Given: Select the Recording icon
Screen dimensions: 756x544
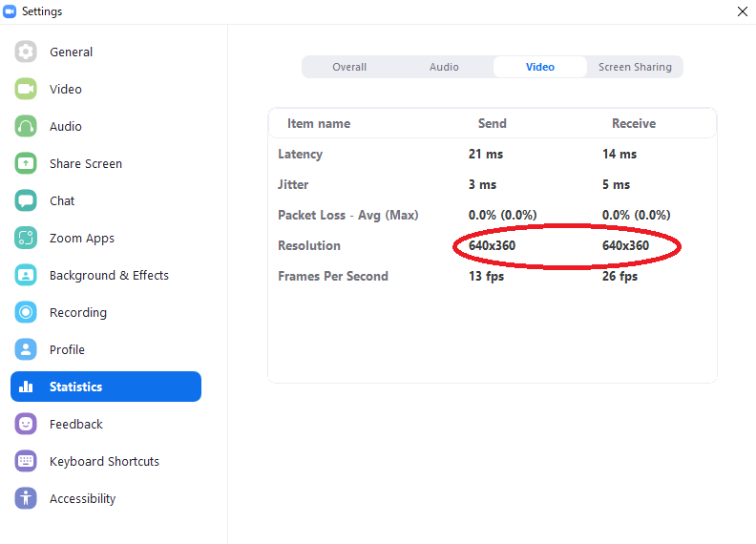Looking at the screenshot, I should (x=26, y=313).
